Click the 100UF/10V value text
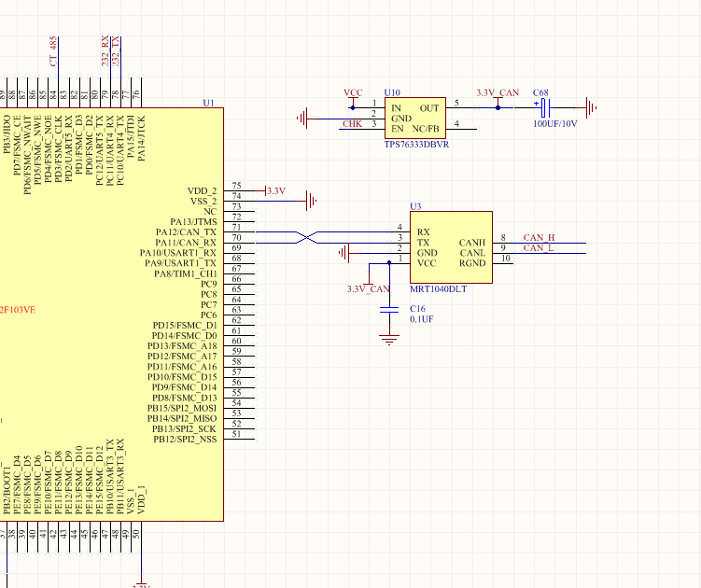The height and width of the screenshot is (588, 701). point(554,123)
